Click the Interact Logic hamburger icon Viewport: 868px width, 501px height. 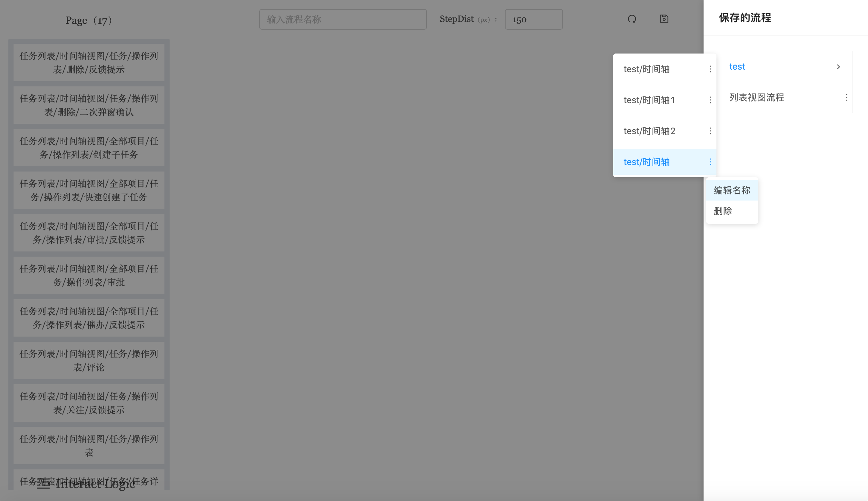43,484
